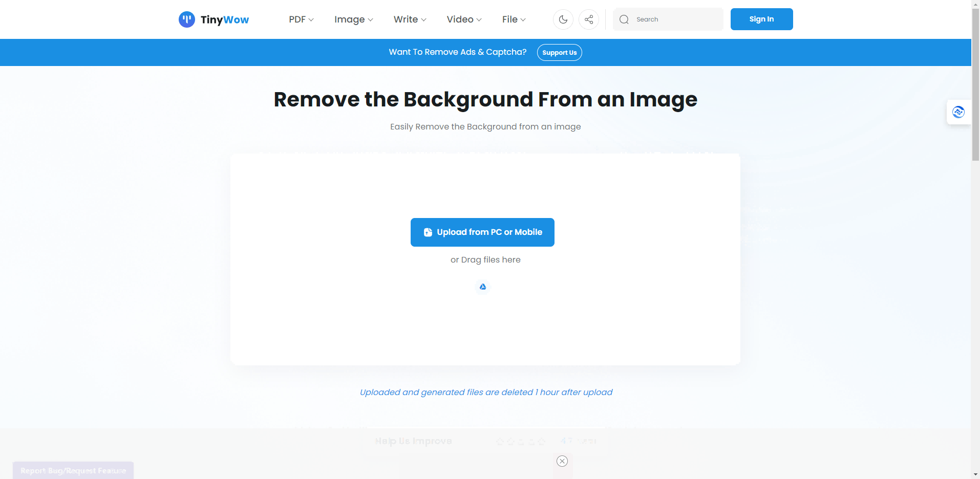Click the TinyWow logo icon
The width and height of the screenshot is (980, 479).
point(186,19)
